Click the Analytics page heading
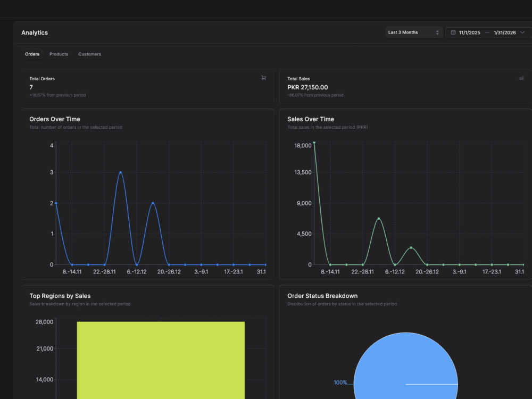The image size is (532, 399). 35,32
